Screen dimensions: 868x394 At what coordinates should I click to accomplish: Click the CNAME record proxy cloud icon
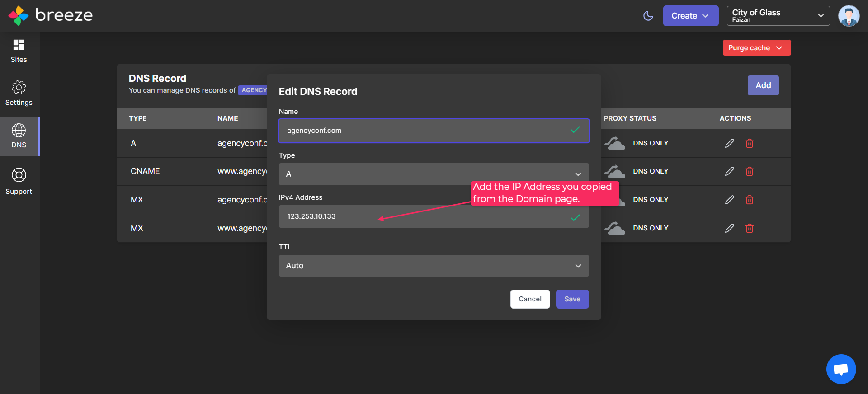(615, 171)
